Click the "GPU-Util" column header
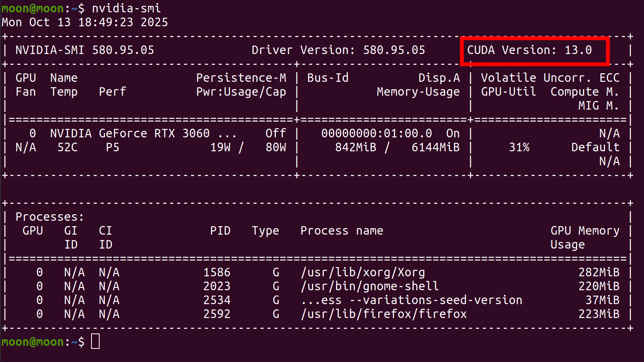The width and height of the screenshot is (644, 362). click(508, 92)
